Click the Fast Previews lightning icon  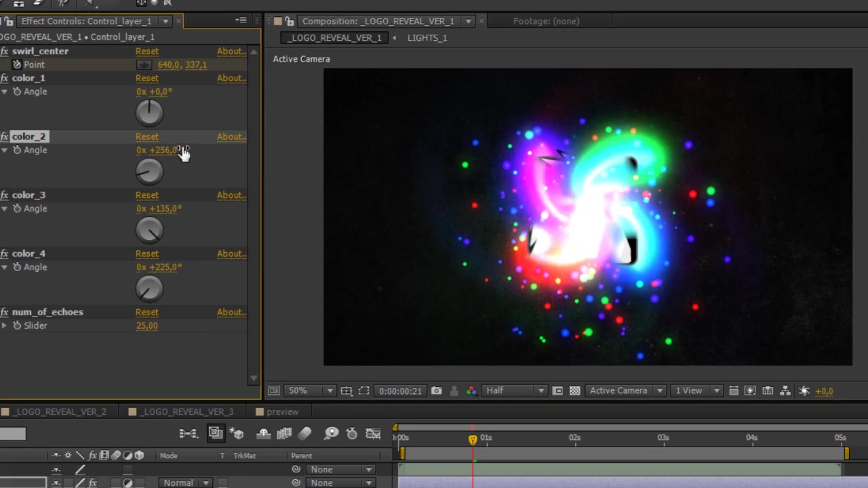pos(750,390)
